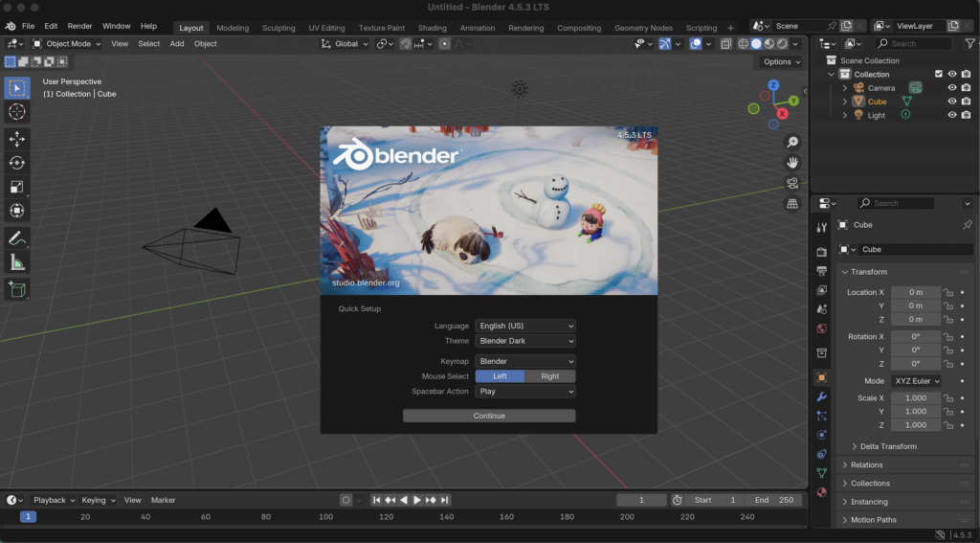
Task: Switch to the Shading workspace tab
Action: click(433, 28)
